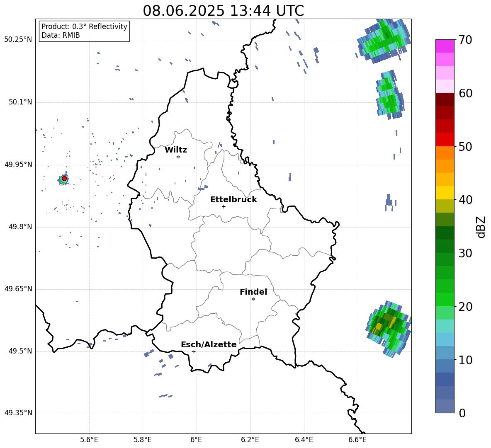Click the cyan colorbar segment above 10
The image size is (491, 448).
pos(445,353)
